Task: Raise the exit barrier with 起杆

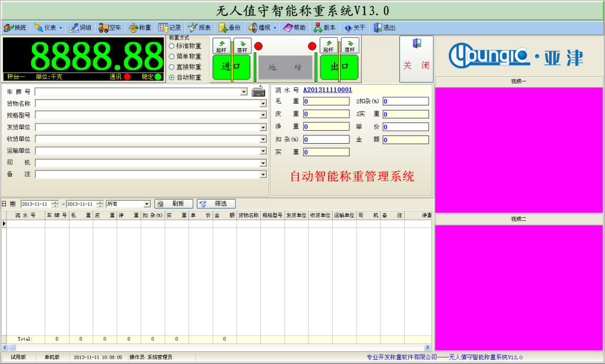Action: point(329,46)
